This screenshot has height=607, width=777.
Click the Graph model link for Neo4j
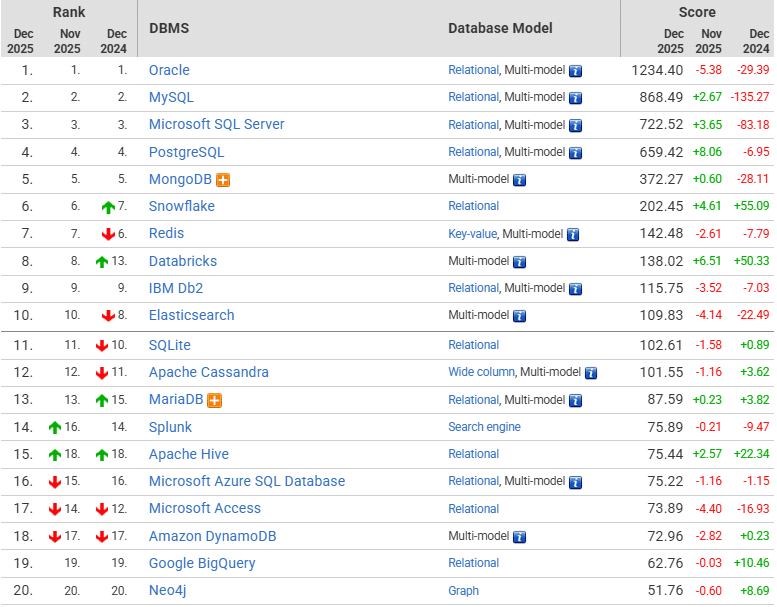coord(463,591)
